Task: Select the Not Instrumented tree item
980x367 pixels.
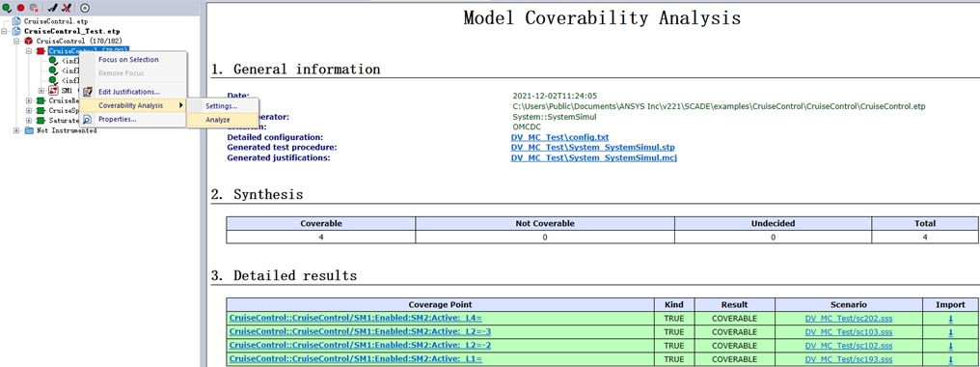Action: pos(67,130)
